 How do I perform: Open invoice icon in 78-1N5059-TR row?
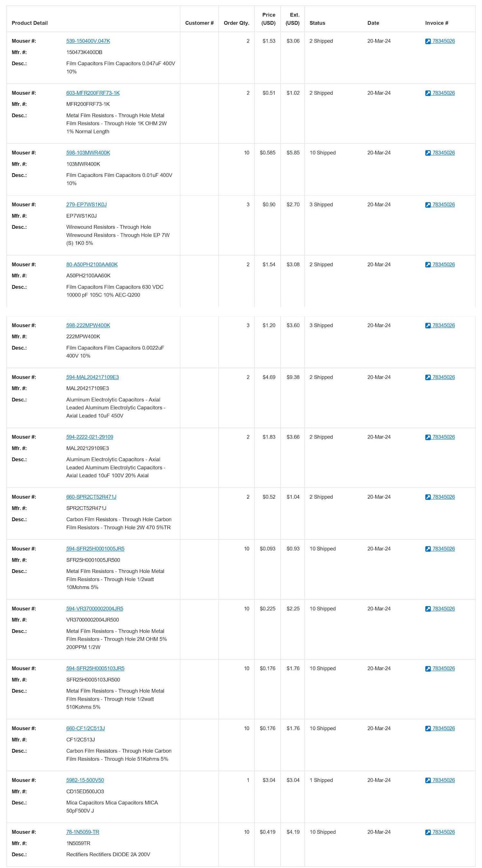[x=428, y=832]
